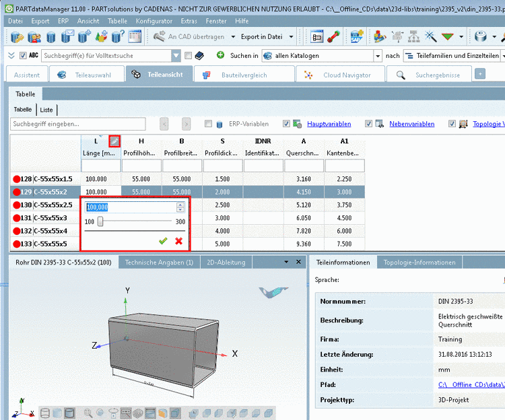Click the book icon next to the search field
This screenshot has height=420, width=505.
click(199, 55)
